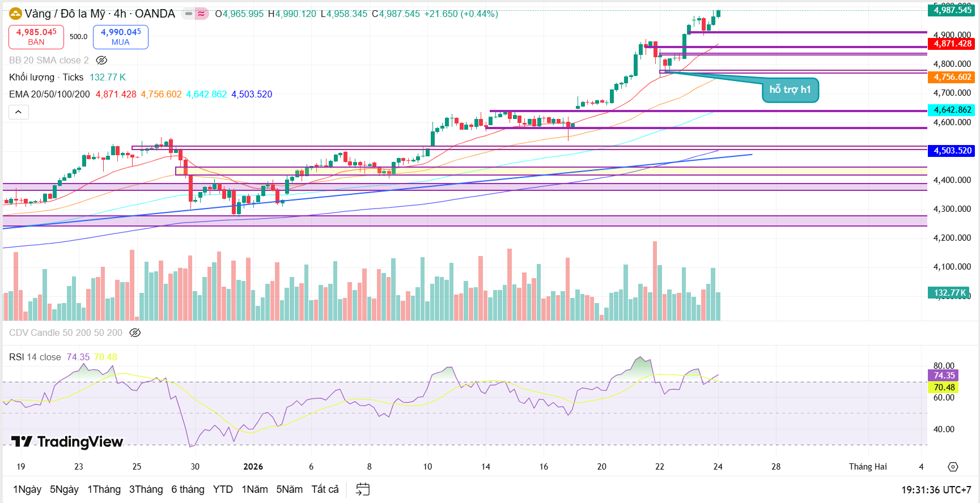Unhide the CDV Candle indicator

click(x=135, y=333)
